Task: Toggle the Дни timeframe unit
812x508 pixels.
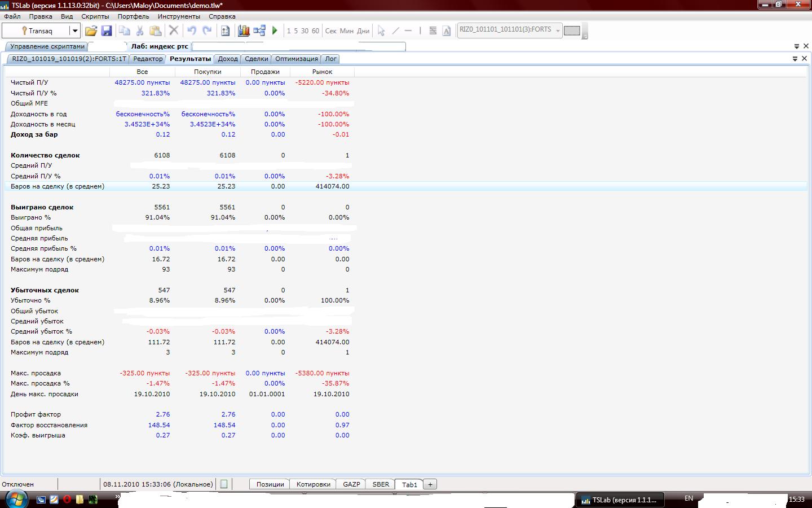Action: tap(363, 31)
